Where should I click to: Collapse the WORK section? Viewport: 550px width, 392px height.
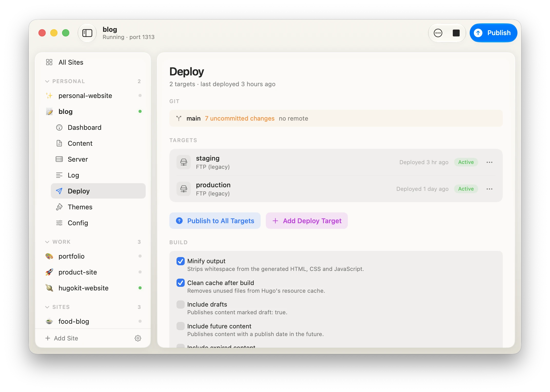coord(47,242)
